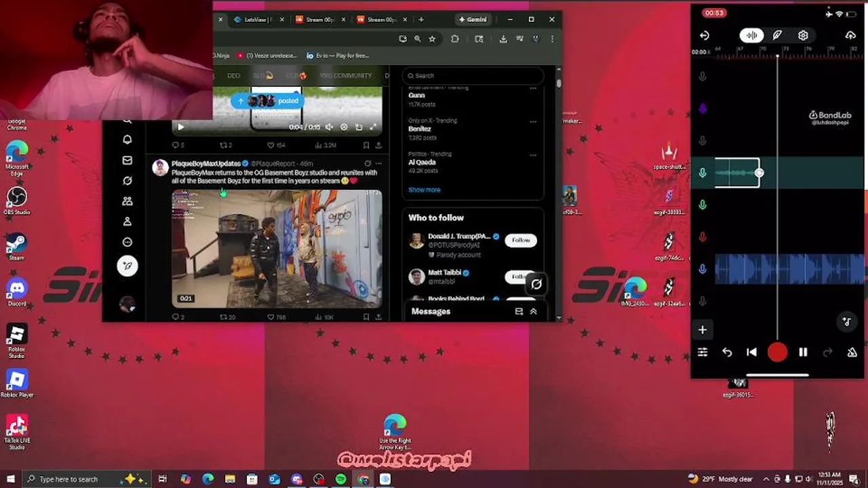Click Show more under trends

(x=424, y=190)
